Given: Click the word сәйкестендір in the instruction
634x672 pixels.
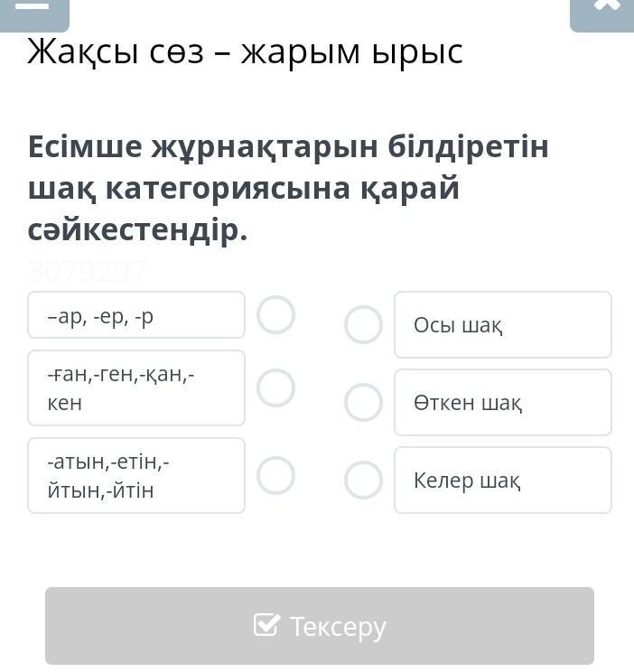Looking at the screenshot, I should [x=136, y=230].
